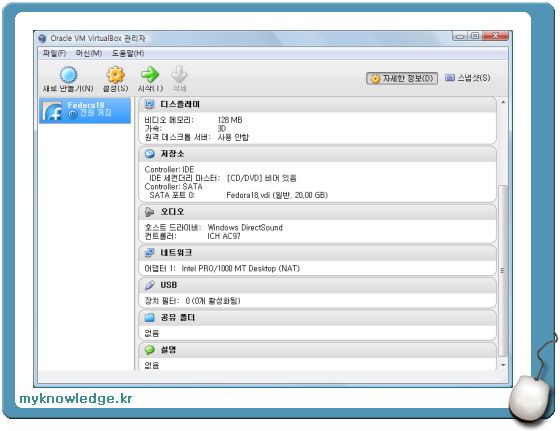Switch to 스냅샷(S) snapshots view
Image resolution: width=560 pixels, height=431 pixels.
point(467,78)
